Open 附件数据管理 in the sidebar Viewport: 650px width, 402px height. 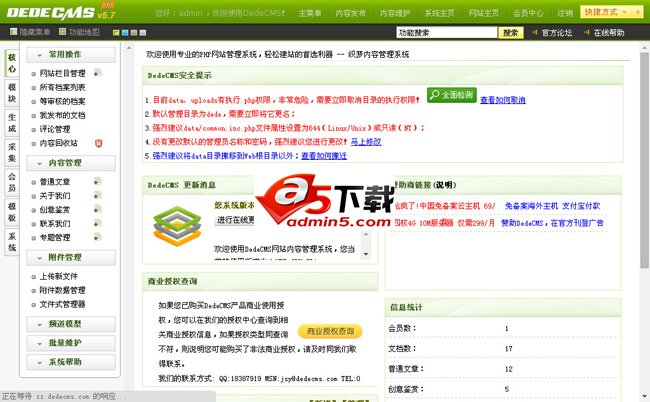tap(63, 290)
